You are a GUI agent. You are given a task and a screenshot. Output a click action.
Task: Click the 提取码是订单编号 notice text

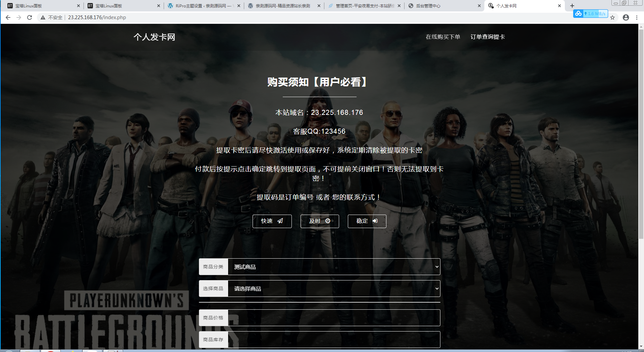pyautogui.click(x=319, y=197)
